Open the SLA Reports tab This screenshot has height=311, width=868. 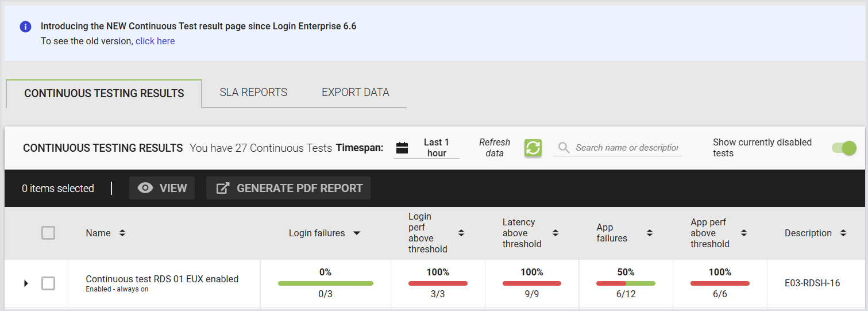pyautogui.click(x=253, y=92)
